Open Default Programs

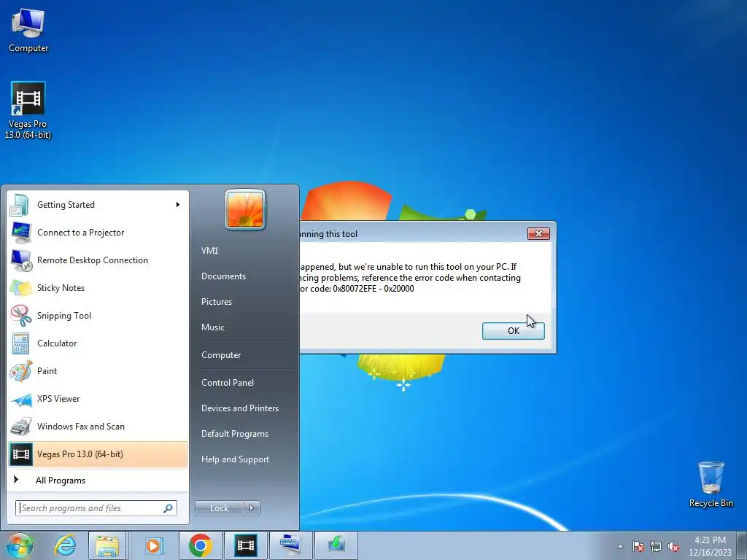point(235,434)
